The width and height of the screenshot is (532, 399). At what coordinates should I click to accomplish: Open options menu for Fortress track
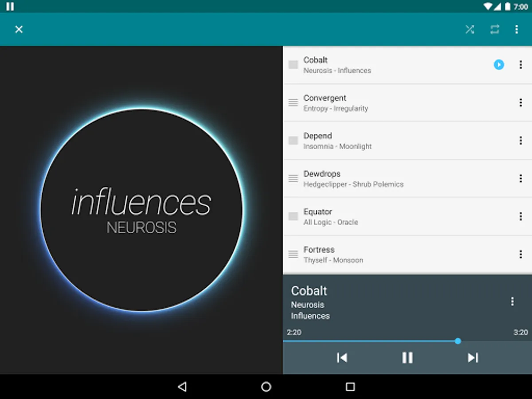(x=520, y=254)
